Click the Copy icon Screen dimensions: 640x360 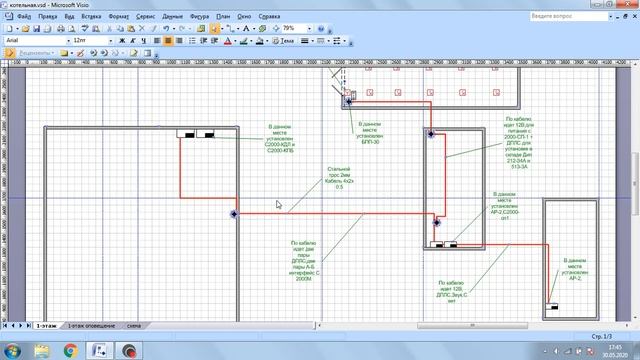click(x=120, y=29)
